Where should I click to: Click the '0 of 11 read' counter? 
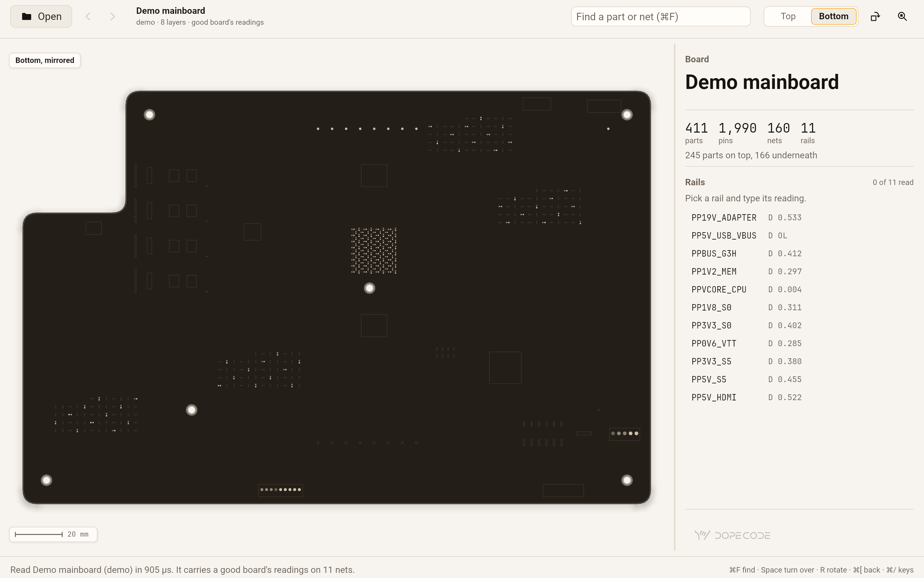click(x=893, y=182)
